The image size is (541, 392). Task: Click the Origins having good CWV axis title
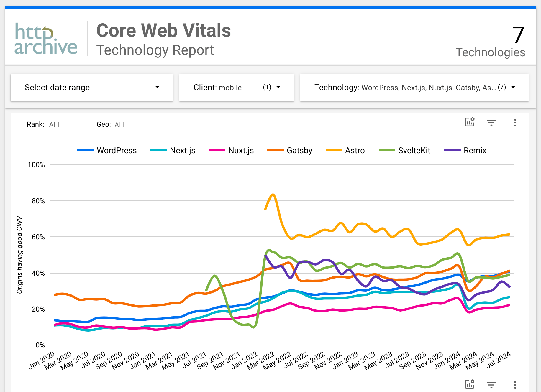19,255
